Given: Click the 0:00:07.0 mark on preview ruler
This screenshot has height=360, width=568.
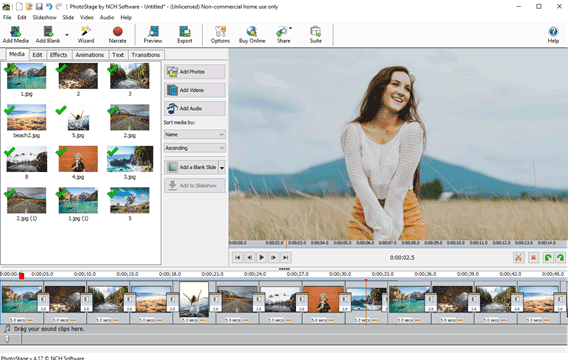Looking at the screenshot, I should pyautogui.click(x=388, y=243).
